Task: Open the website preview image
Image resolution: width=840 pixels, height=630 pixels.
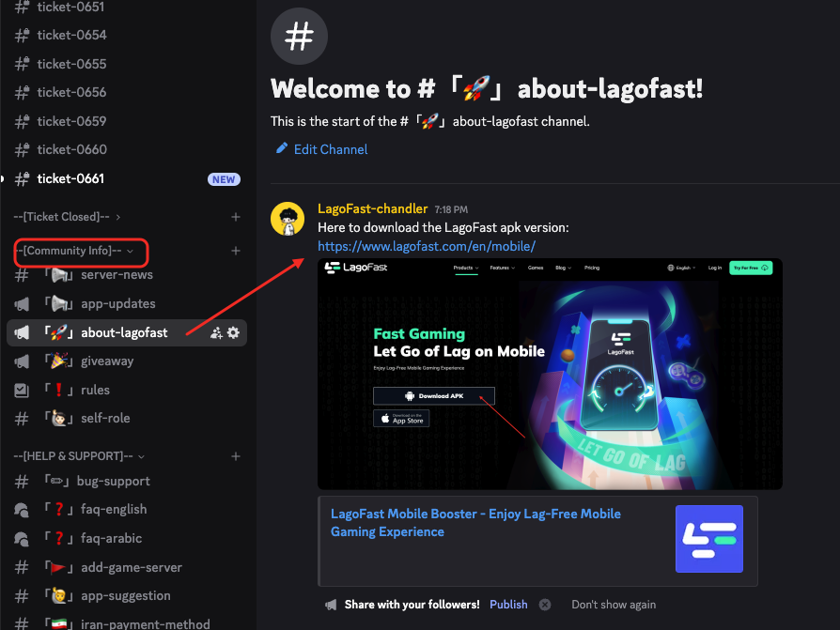Action: [551, 374]
